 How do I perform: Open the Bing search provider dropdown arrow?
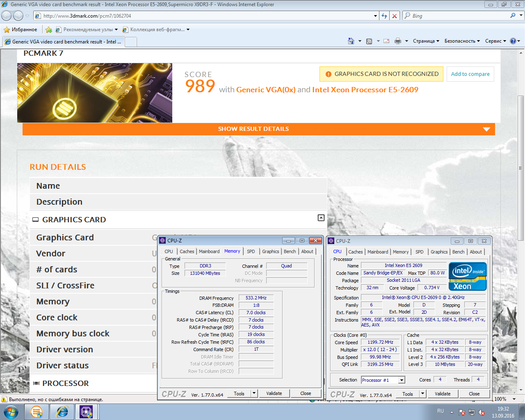[x=521, y=16]
